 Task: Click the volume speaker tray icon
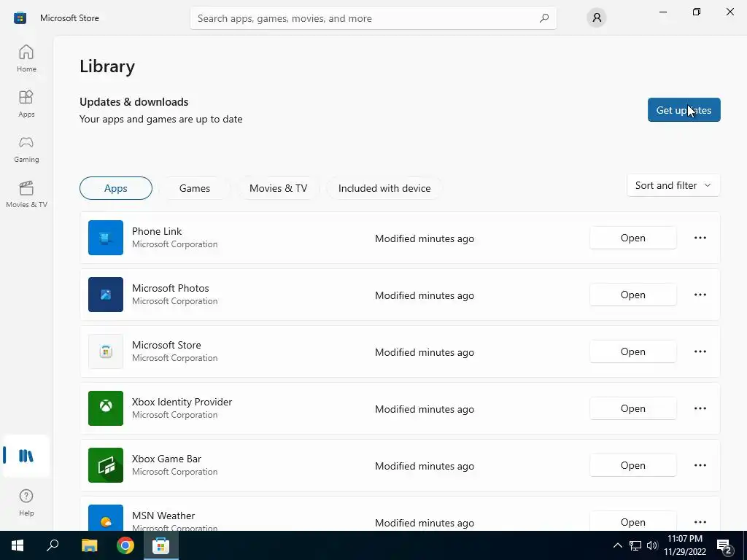coord(652,545)
